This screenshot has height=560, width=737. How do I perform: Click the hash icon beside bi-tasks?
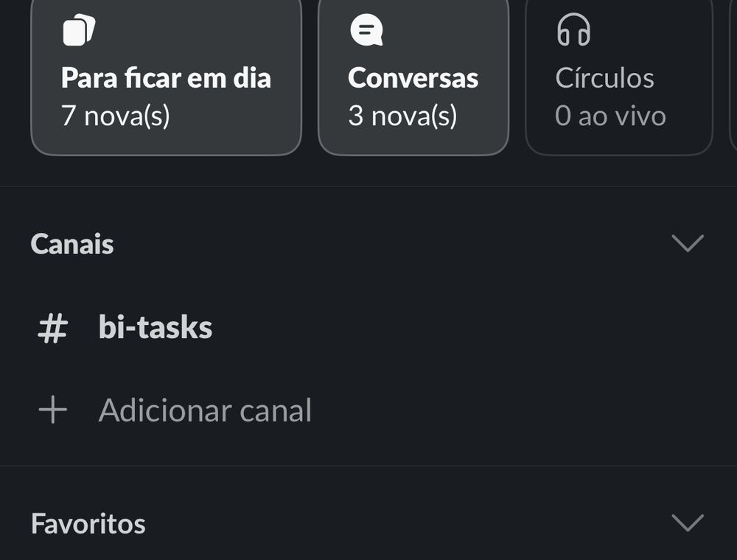coord(52,329)
